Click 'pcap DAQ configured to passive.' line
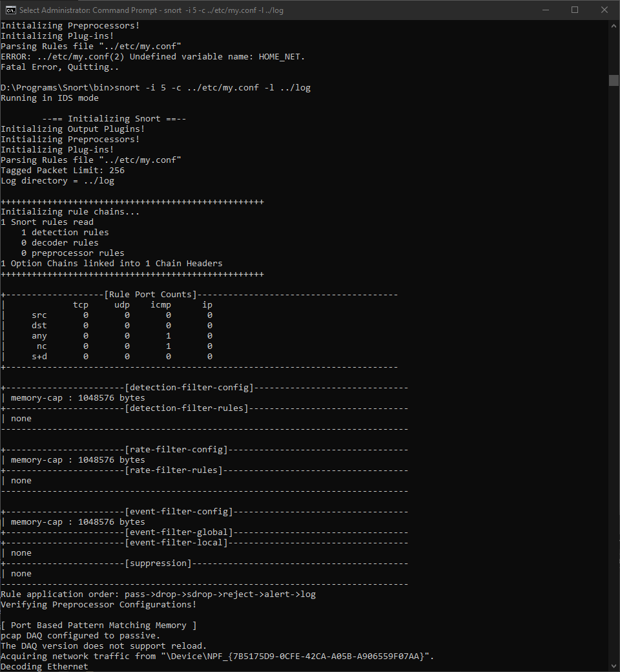Viewport: 620px width, 672px height. click(81, 636)
